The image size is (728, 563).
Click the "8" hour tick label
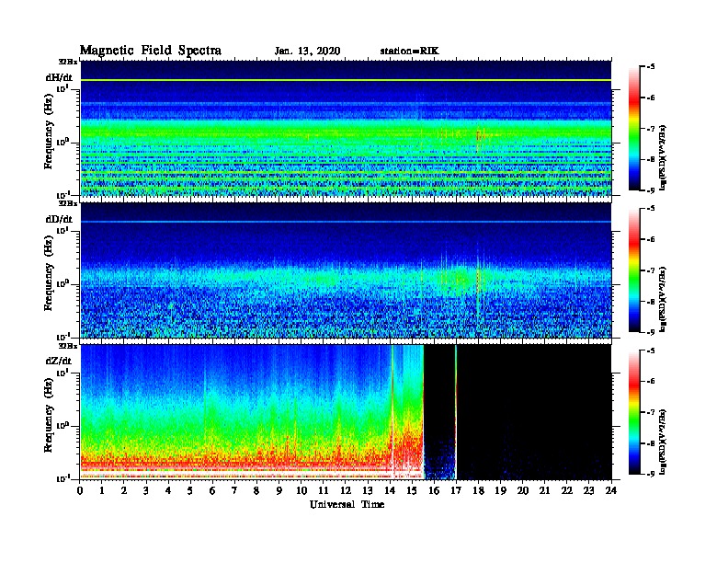(256, 490)
